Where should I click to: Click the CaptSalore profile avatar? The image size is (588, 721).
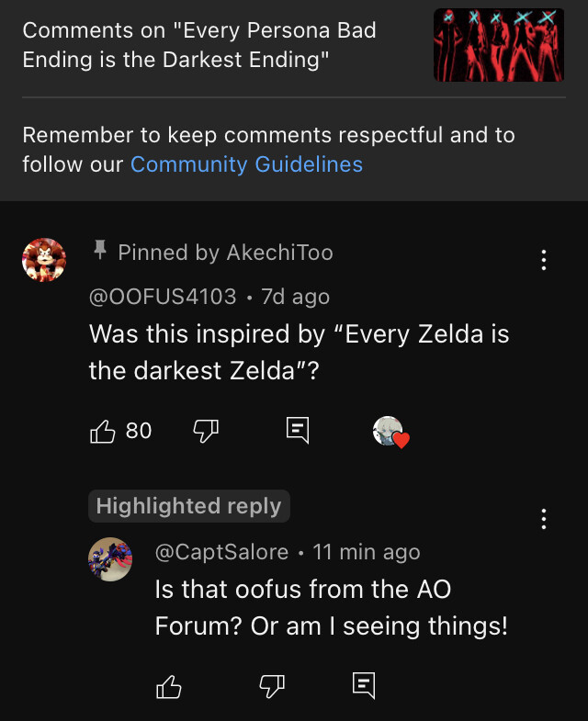tap(110, 559)
